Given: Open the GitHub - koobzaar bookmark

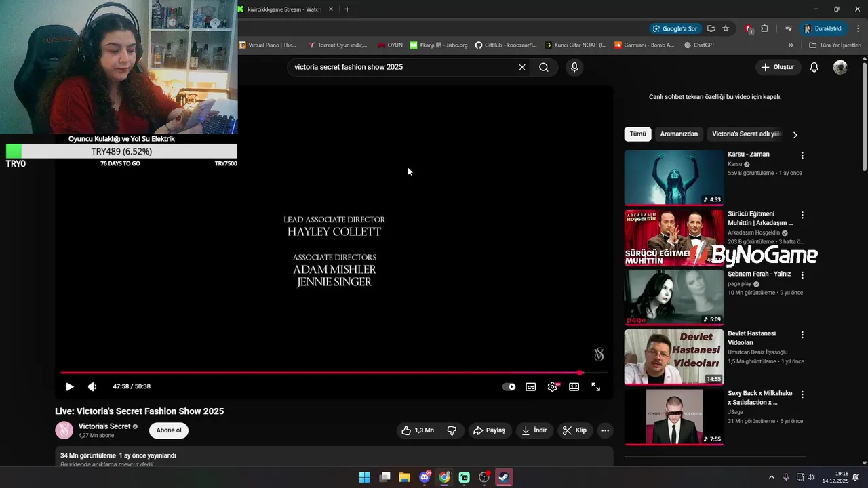Looking at the screenshot, I should click(506, 45).
